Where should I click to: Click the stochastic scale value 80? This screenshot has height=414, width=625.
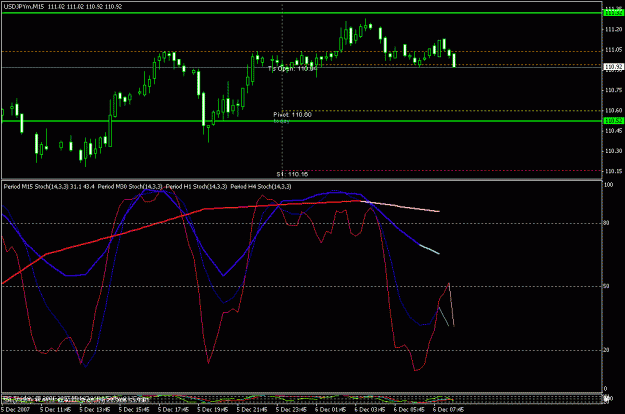[x=607, y=223]
